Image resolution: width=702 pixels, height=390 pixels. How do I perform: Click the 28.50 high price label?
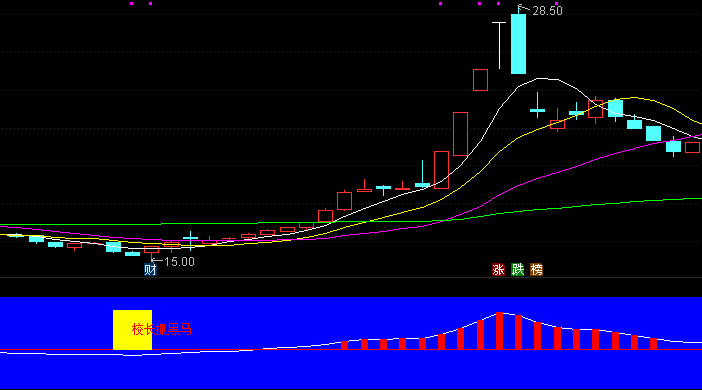click(547, 11)
